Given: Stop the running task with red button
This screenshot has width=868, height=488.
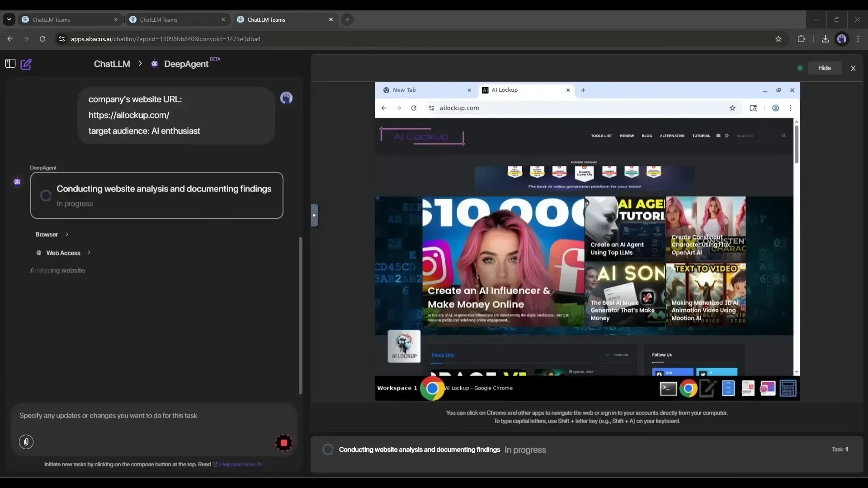Looking at the screenshot, I should (x=284, y=443).
